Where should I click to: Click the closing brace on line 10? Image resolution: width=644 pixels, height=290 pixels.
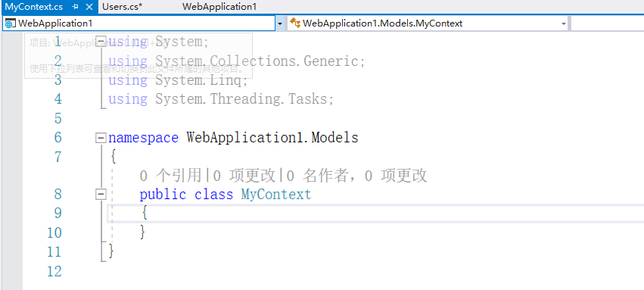tap(143, 232)
